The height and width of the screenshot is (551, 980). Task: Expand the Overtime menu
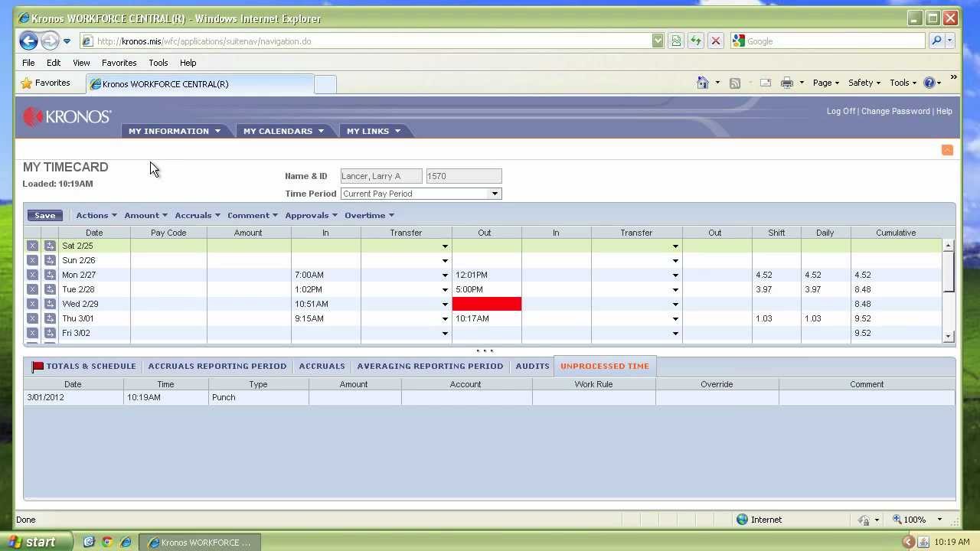[370, 215]
